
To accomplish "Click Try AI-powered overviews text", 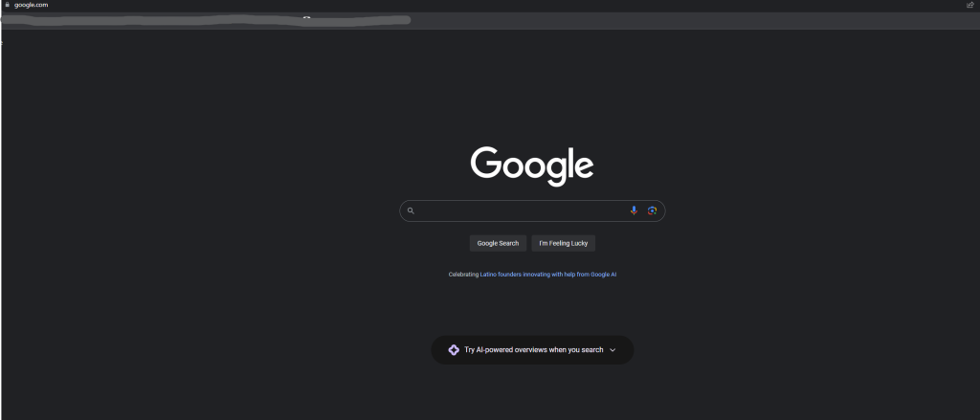I will point(534,350).
